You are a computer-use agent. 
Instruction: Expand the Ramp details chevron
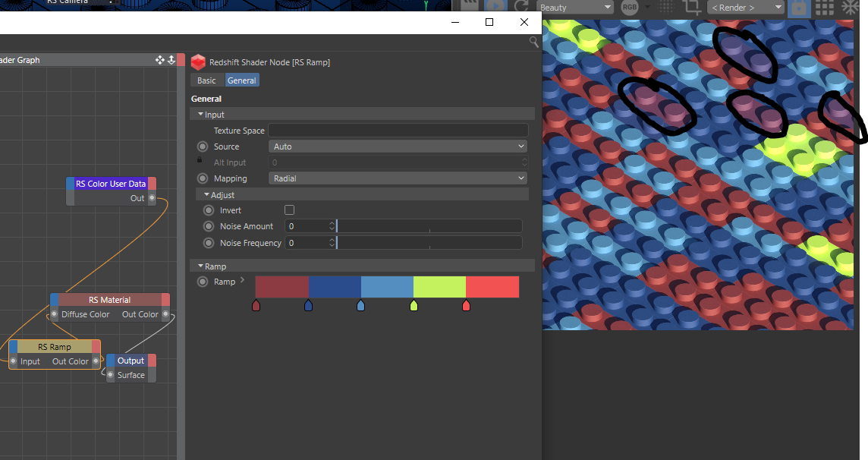tap(242, 280)
